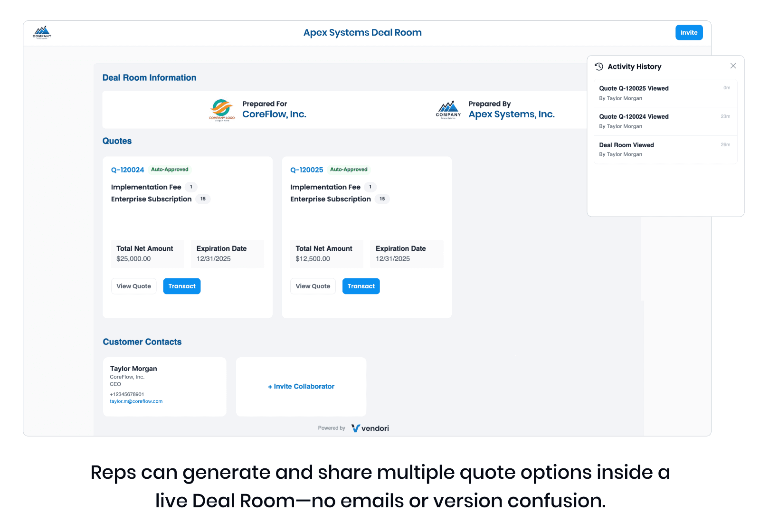
Task: Click the Apex Systems, Inc. prepared-by name
Action: (512, 114)
